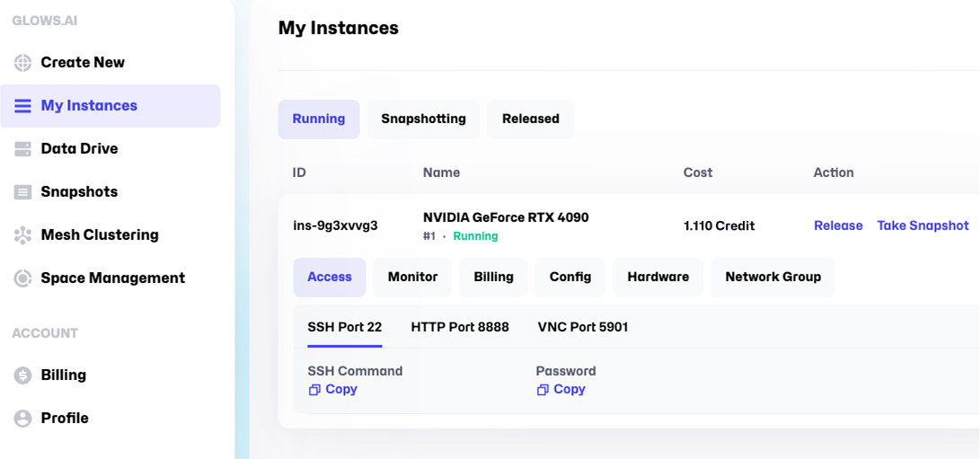The width and height of the screenshot is (980, 459).
Task: Open the Hardware tab
Action: [658, 277]
